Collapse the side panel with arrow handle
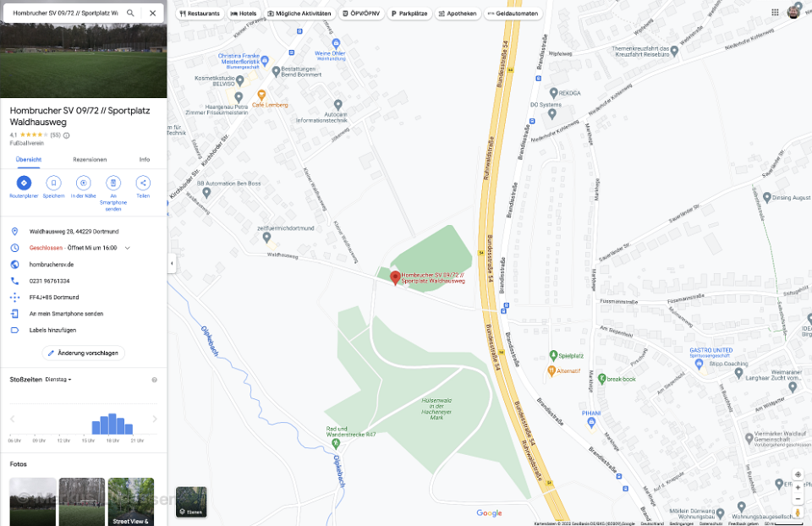 (172, 263)
